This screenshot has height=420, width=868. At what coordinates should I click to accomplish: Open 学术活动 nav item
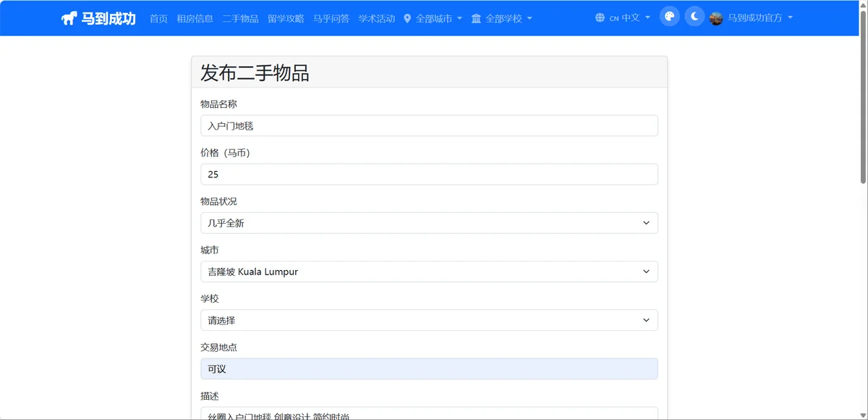(377, 18)
